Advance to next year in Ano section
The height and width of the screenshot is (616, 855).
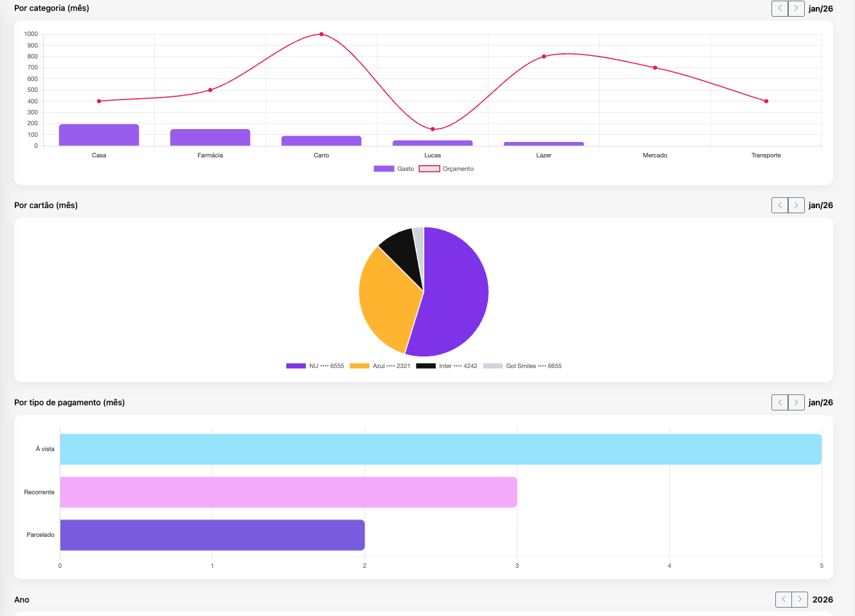tap(800, 599)
